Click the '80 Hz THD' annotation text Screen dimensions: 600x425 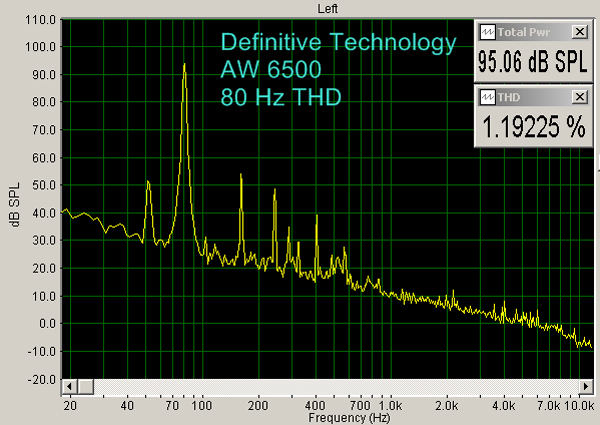pos(281,97)
